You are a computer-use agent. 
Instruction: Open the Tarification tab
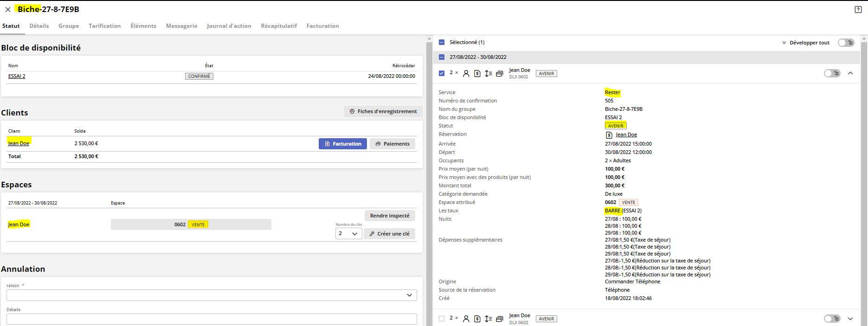[x=105, y=26]
